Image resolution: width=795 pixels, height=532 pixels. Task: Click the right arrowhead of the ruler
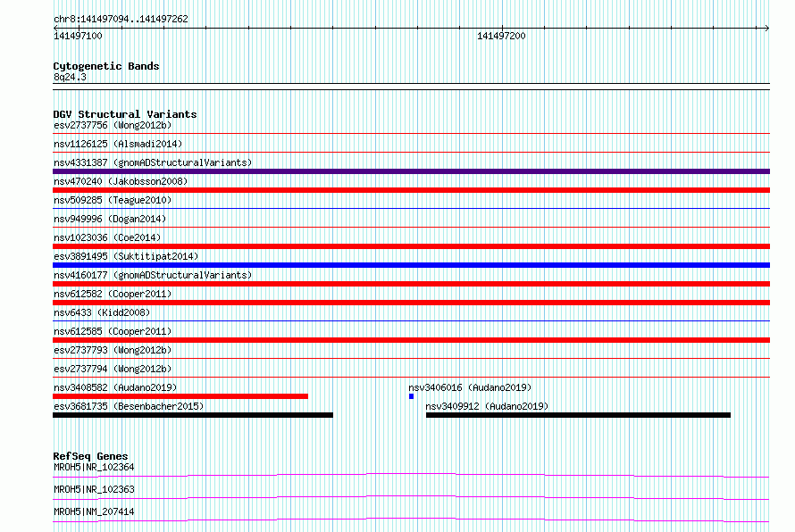[766, 28]
